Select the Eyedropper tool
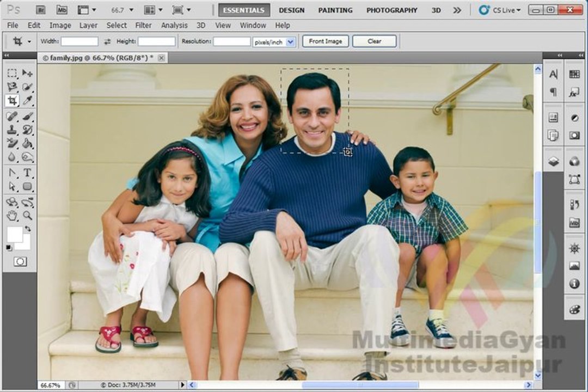 [27, 101]
